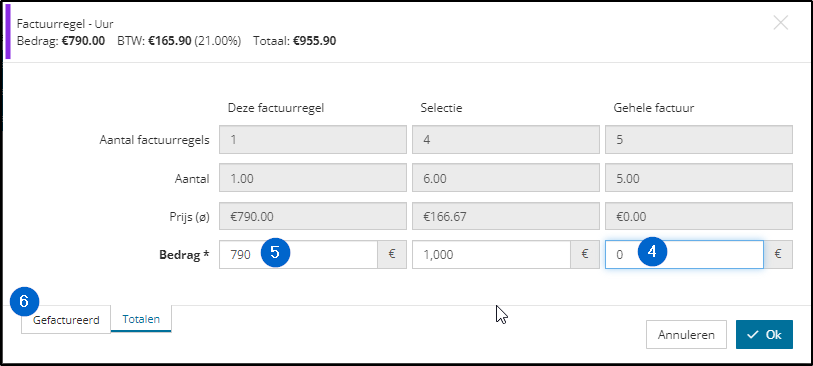813x366 pixels.
Task: Select the Totalen tab
Action: tap(141, 319)
